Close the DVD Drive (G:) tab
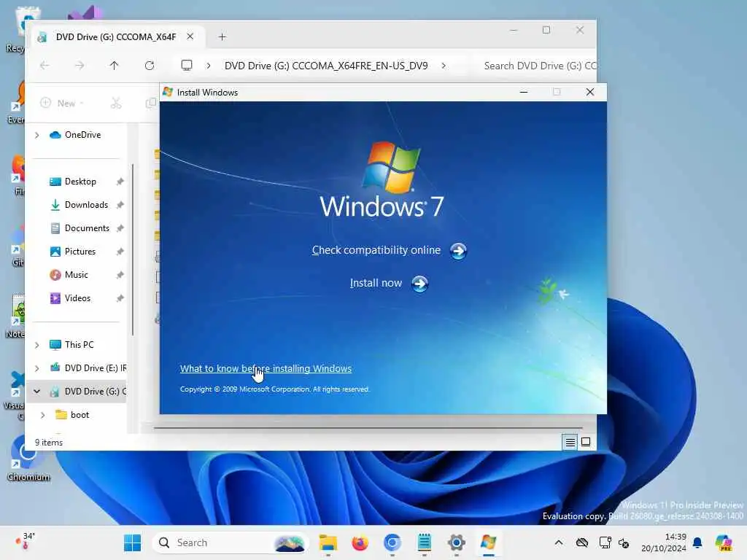 (190, 36)
